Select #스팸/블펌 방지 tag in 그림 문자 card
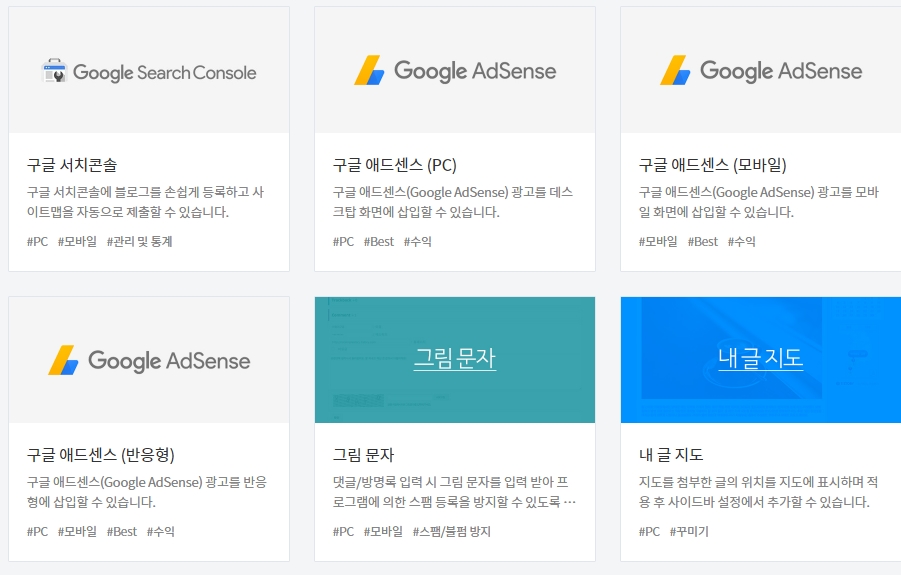 click(x=452, y=531)
